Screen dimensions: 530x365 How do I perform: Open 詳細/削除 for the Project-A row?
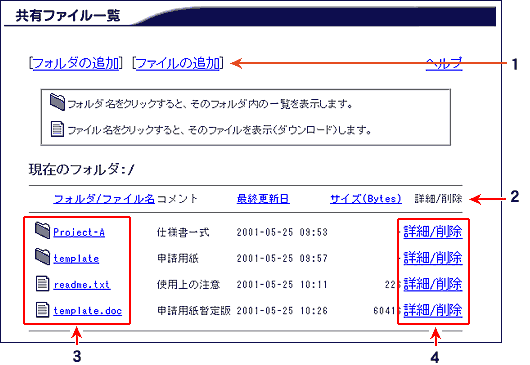pyautogui.click(x=433, y=232)
